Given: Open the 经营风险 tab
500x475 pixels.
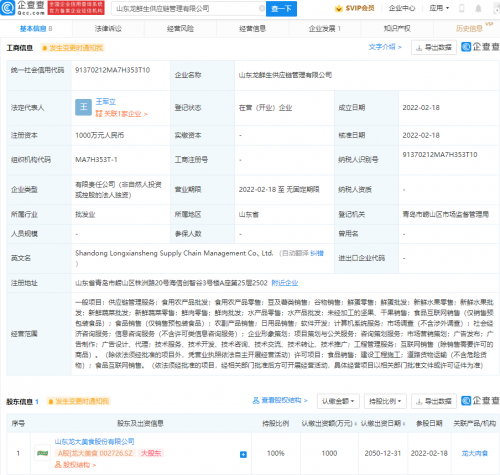Looking at the screenshot, I should [x=180, y=29].
